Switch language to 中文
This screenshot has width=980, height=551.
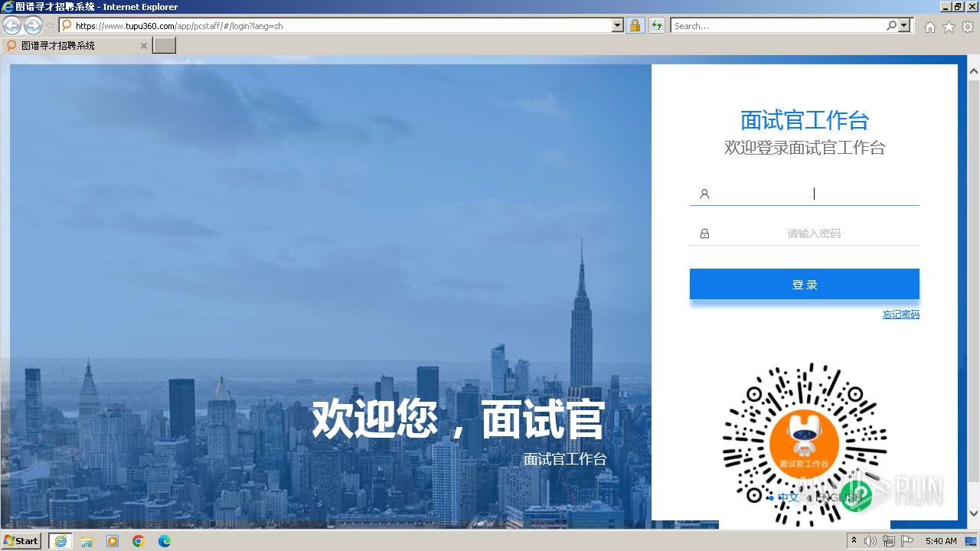pos(788,497)
